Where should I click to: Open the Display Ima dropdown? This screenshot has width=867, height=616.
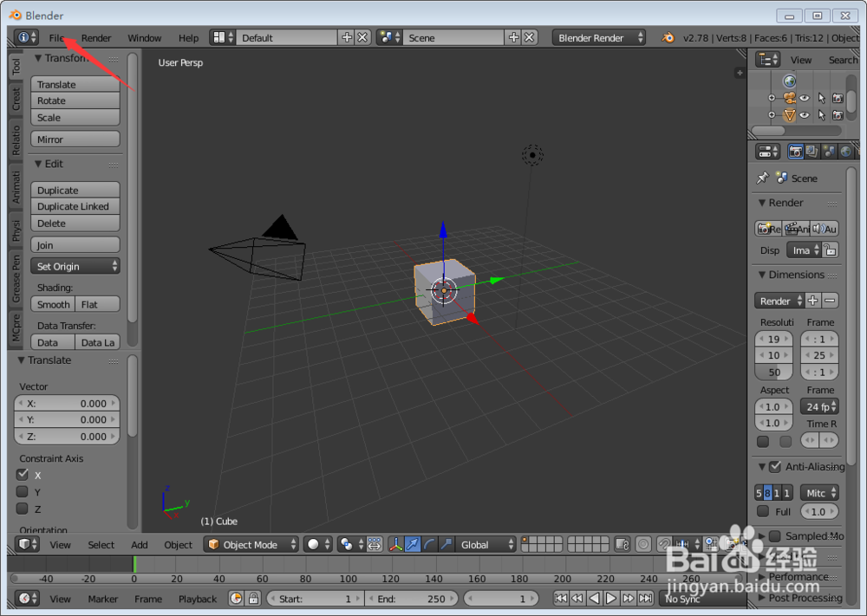click(x=805, y=250)
